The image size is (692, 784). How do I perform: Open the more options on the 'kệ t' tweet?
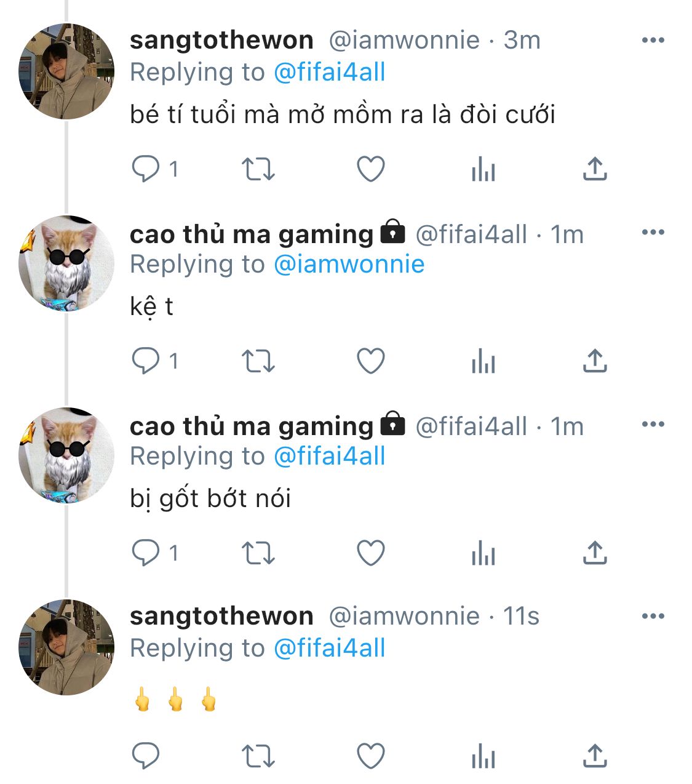(653, 233)
